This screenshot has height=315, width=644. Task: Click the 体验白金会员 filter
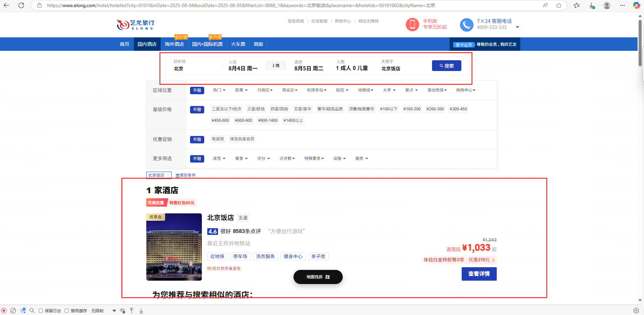click(242, 139)
